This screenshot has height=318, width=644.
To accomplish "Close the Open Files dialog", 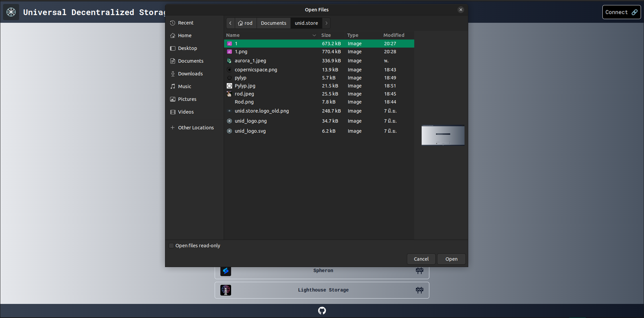I will coord(461,10).
